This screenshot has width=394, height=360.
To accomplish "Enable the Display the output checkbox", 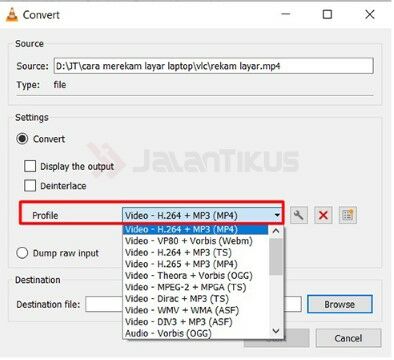I will (x=30, y=166).
